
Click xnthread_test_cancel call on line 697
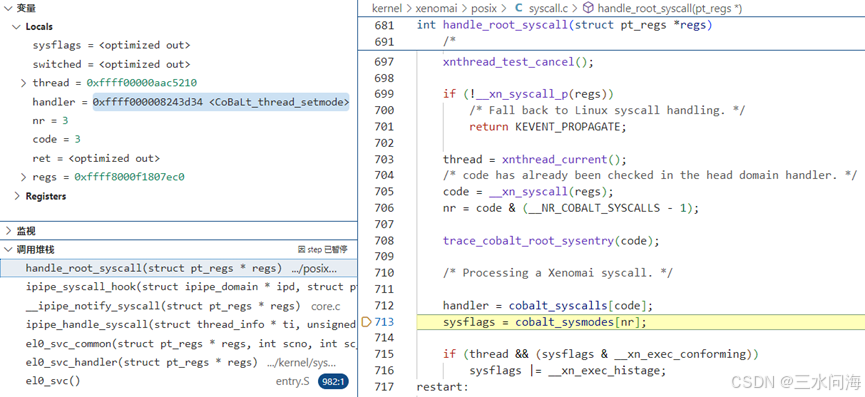coord(509,62)
